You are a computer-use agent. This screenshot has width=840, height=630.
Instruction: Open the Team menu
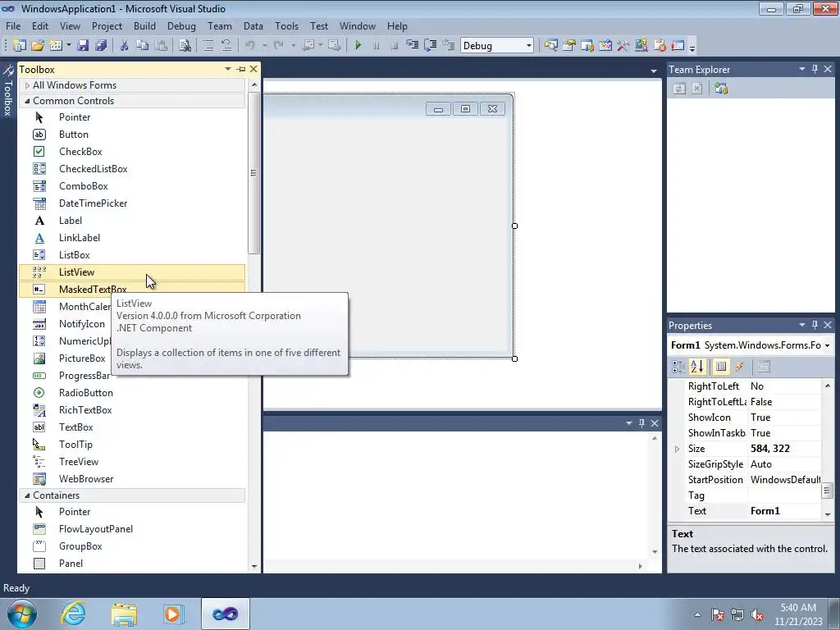pos(220,25)
